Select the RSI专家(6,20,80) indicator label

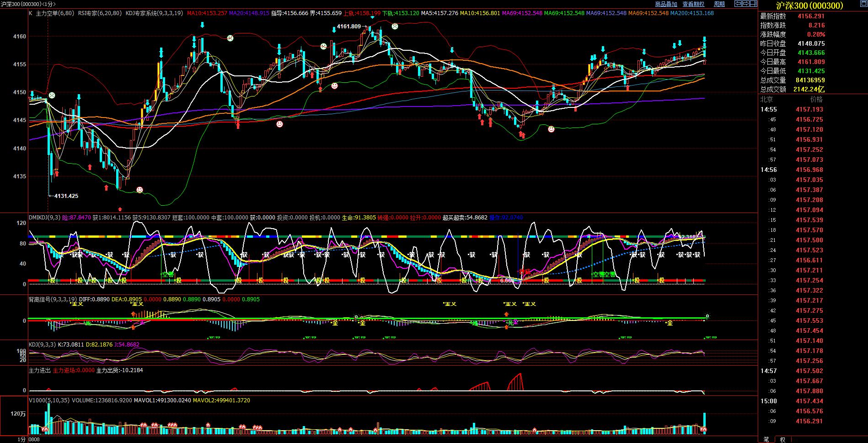click(100, 13)
